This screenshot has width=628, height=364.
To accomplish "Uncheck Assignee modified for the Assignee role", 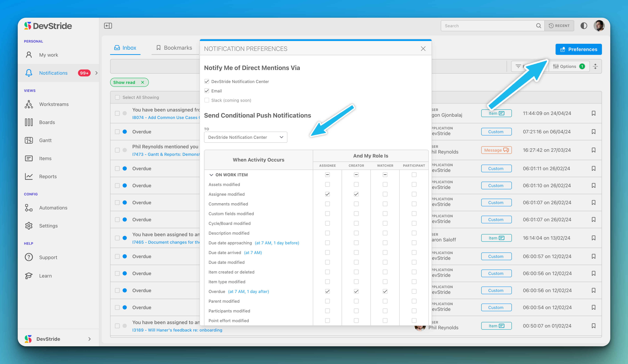I will click(x=327, y=194).
